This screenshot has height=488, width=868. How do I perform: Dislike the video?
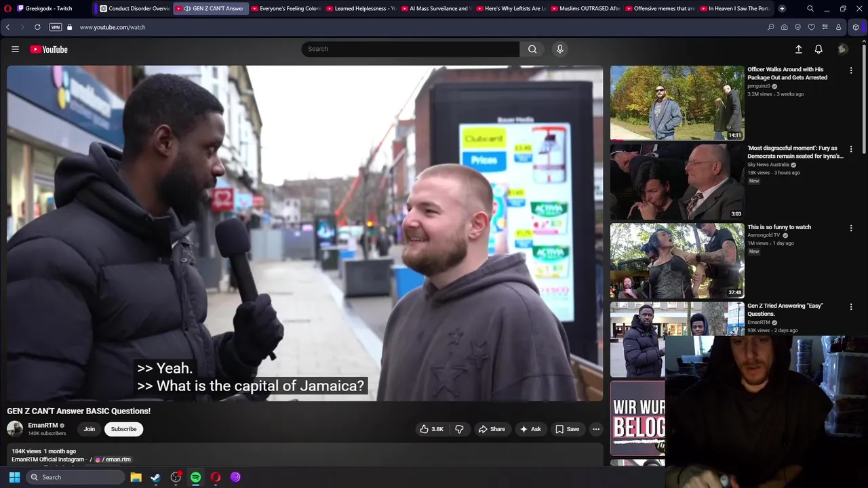(x=459, y=429)
